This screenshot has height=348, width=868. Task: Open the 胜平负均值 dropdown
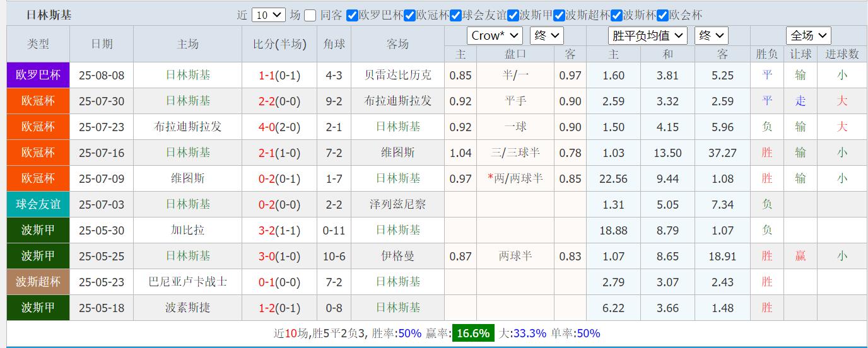click(647, 36)
